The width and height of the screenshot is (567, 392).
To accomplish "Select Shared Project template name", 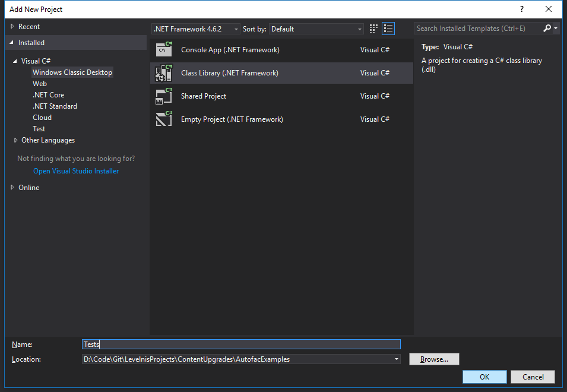I will (x=204, y=96).
